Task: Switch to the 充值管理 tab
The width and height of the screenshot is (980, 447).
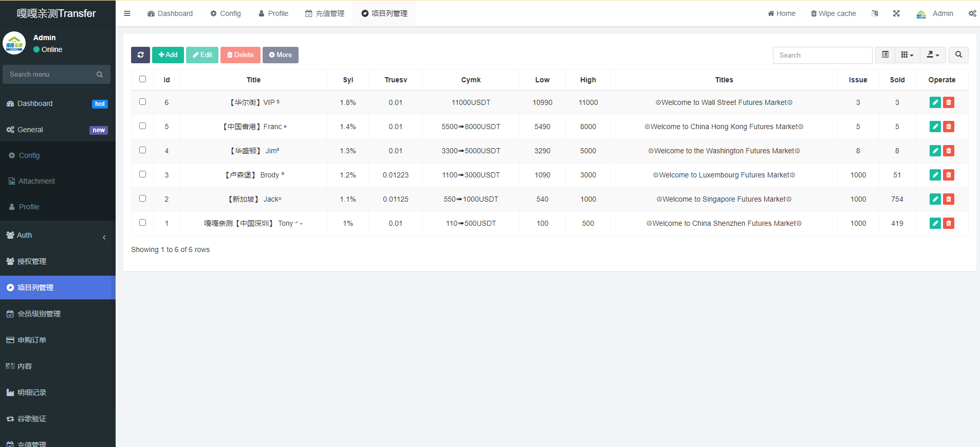Action: (325, 13)
